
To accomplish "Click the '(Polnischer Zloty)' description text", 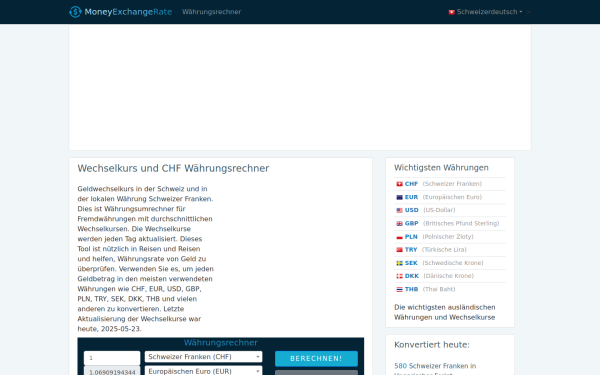I will tap(448, 236).
